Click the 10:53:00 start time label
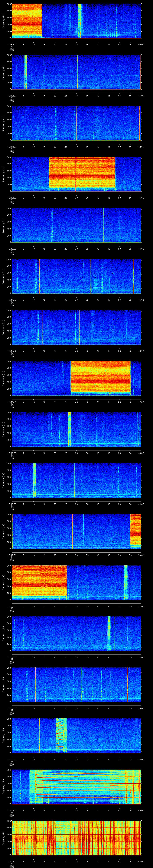This screenshot has height=868, width=153. 12,760
